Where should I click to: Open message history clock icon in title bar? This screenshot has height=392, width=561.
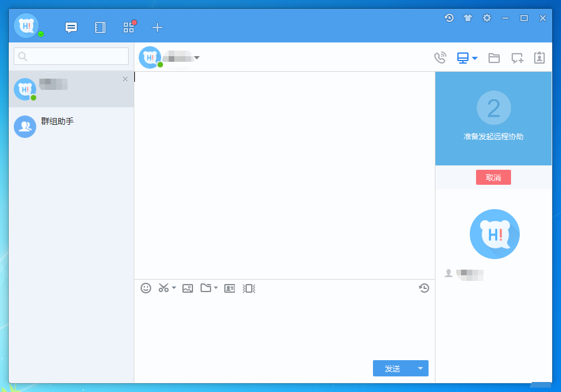pos(449,18)
